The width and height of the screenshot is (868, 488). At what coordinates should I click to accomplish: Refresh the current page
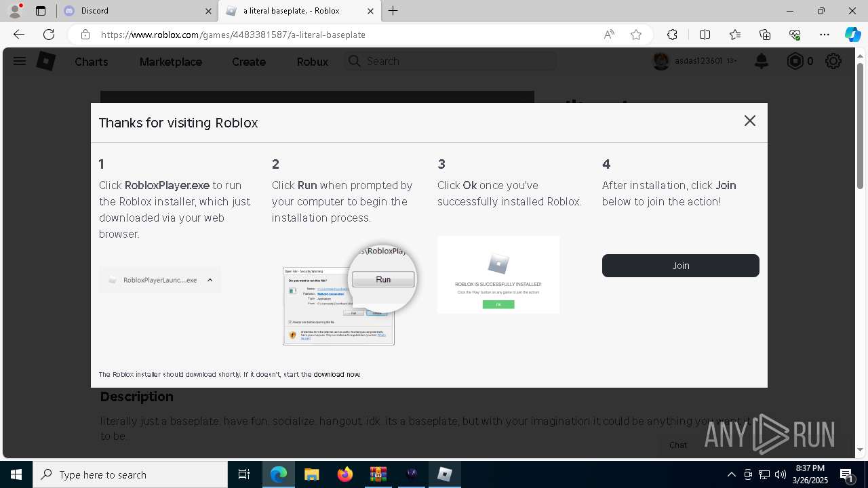coord(49,35)
